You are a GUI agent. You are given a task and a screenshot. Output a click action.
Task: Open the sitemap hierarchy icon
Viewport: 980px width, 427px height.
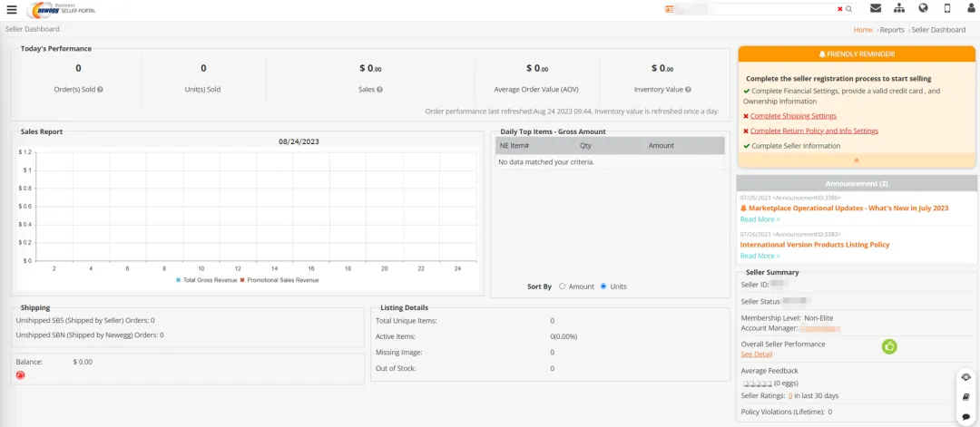pos(899,9)
